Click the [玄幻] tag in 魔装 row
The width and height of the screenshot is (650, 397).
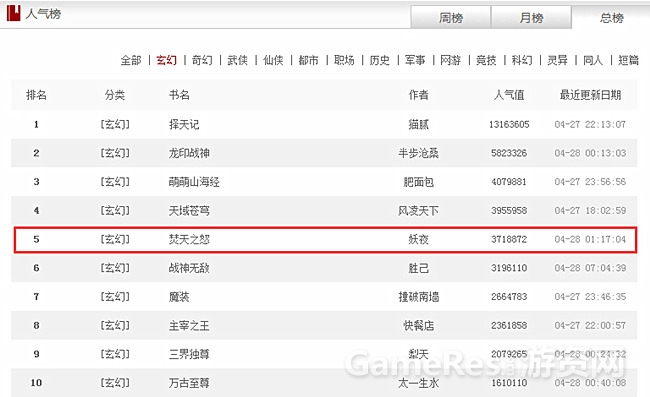115,297
